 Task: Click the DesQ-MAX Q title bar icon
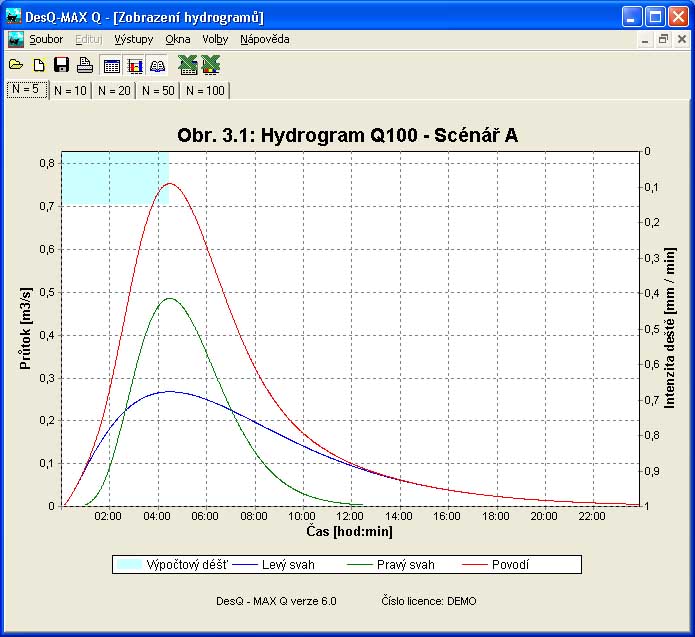pyautogui.click(x=13, y=16)
